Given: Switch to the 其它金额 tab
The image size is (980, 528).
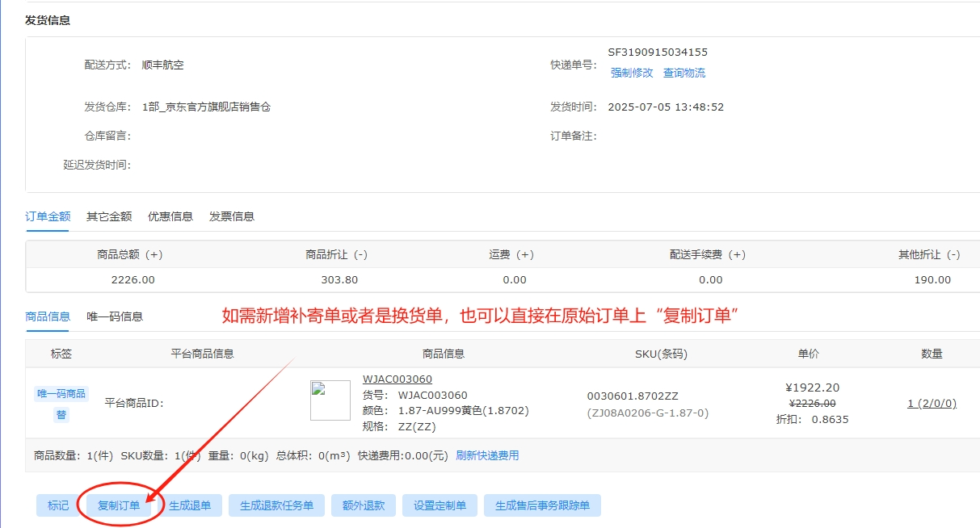Looking at the screenshot, I should (x=109, y=216).
